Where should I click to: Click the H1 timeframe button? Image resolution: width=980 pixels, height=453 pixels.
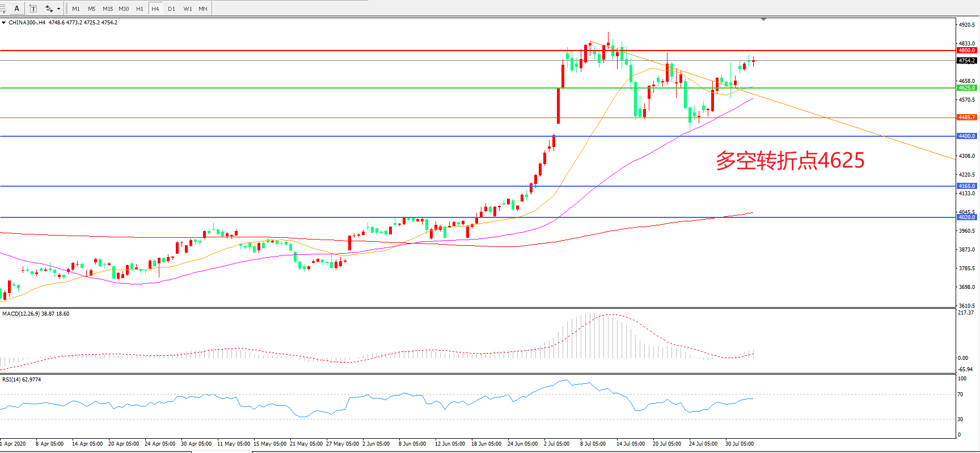[140, 9]
